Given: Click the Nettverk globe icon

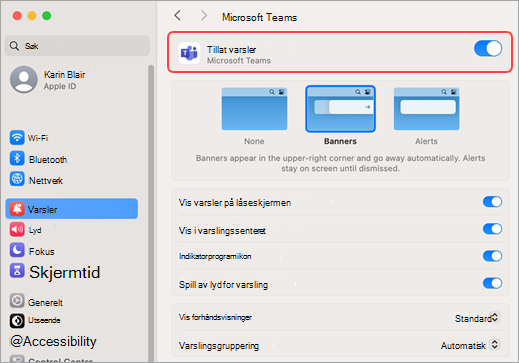Looking at the screenshot, I should 17,179.
